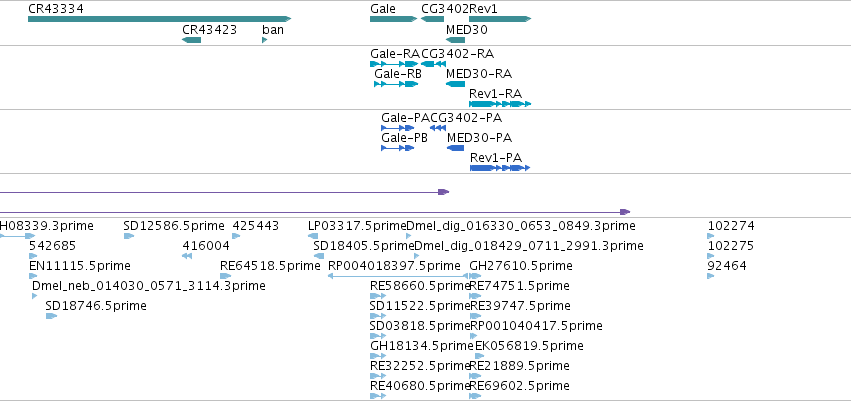This screenshot has width=851, height=401.
Task: Select the small ban gene arrow
Action: (264, 40)
